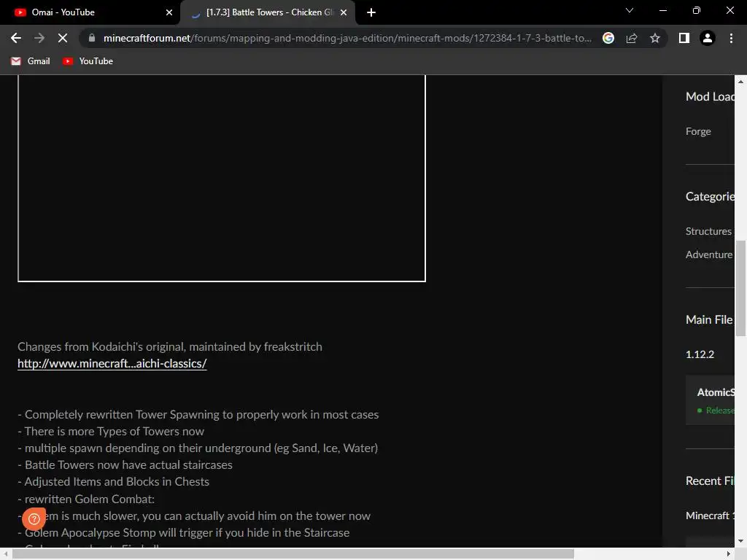Click the Mod Loaders heading
This screenshot has width=747, height=560.
(710, 97)
